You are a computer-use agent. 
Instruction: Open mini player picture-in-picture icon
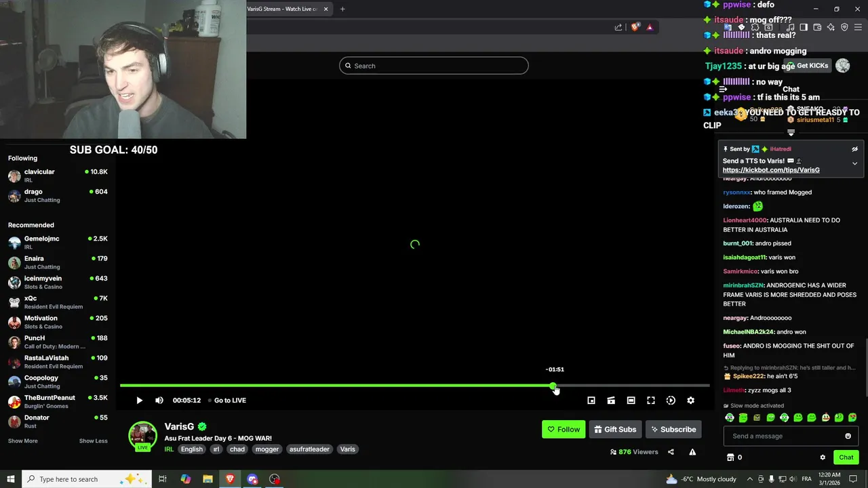point(591,401)
